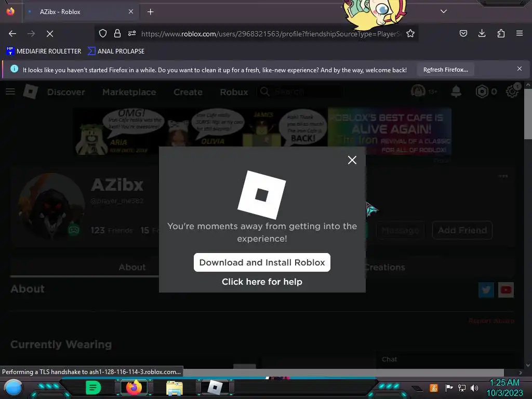Open Roblox hamburger navigation menu
This screenshot has width=532, height=399.
click(x=10, y=91)
